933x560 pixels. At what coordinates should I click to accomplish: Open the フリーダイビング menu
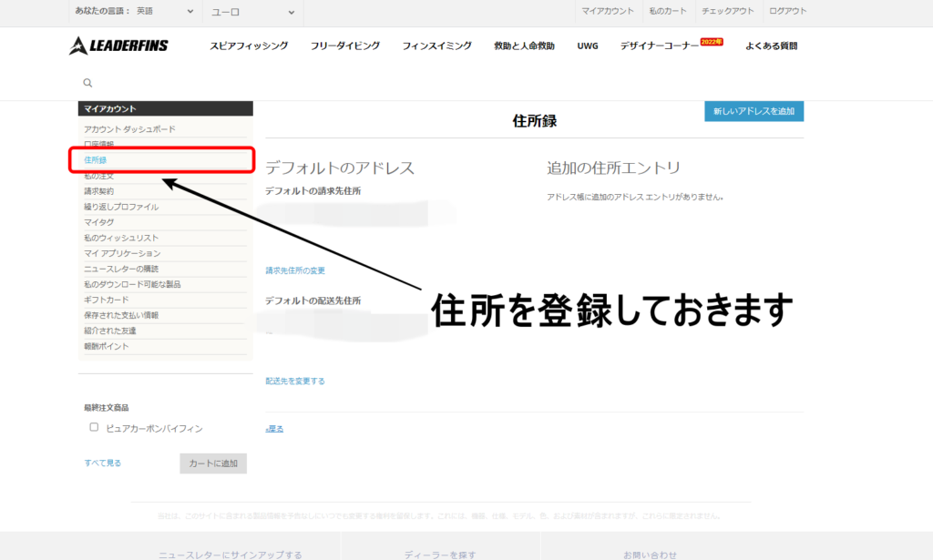click(x=344, y=46)
